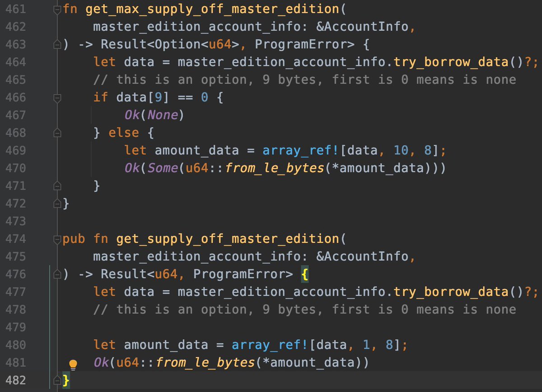Click the yellow lightbulb quick-fix icon
The height and width of the screenshot is (392, 542).
pyautogui.click(x=73, y=364)
